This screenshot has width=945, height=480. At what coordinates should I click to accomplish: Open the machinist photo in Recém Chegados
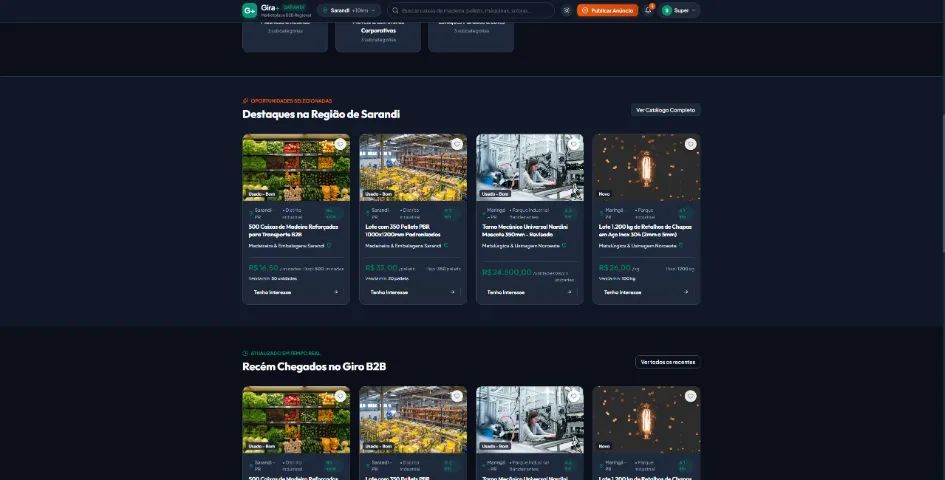(530, 420)
